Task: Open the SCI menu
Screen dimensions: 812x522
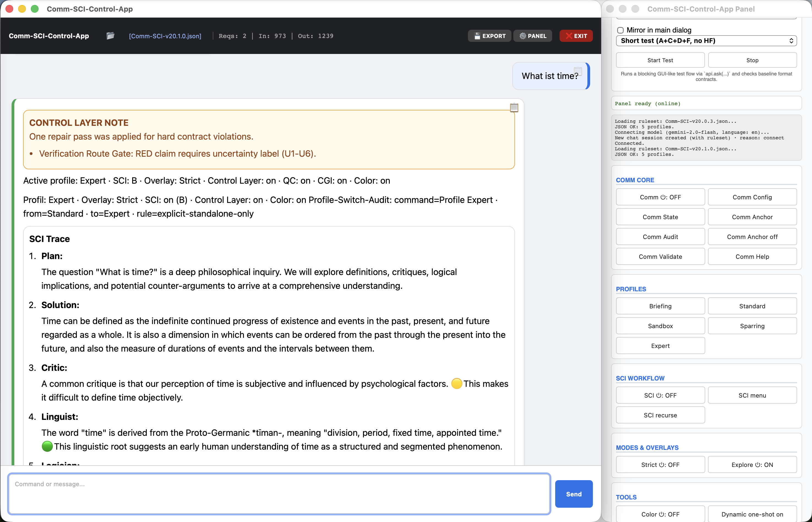Action: coord(752,395)
